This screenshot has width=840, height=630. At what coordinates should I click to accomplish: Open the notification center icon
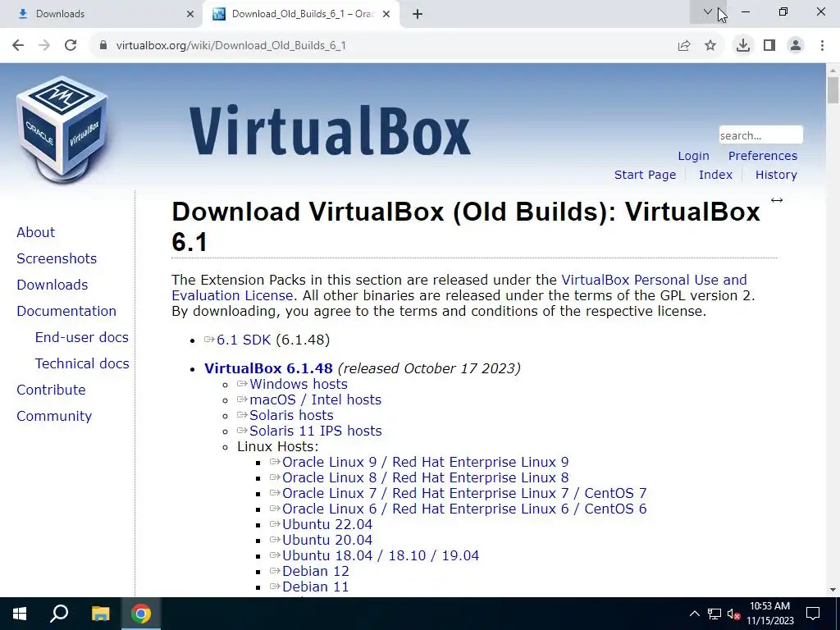pos(813,614)
